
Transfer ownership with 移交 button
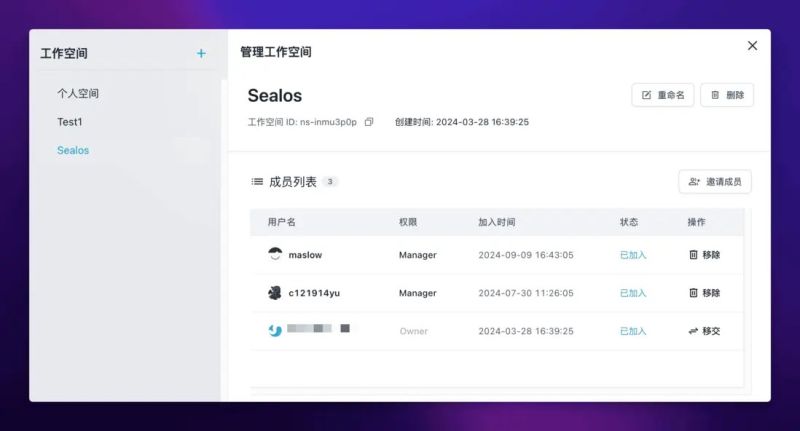coord(704,331)
